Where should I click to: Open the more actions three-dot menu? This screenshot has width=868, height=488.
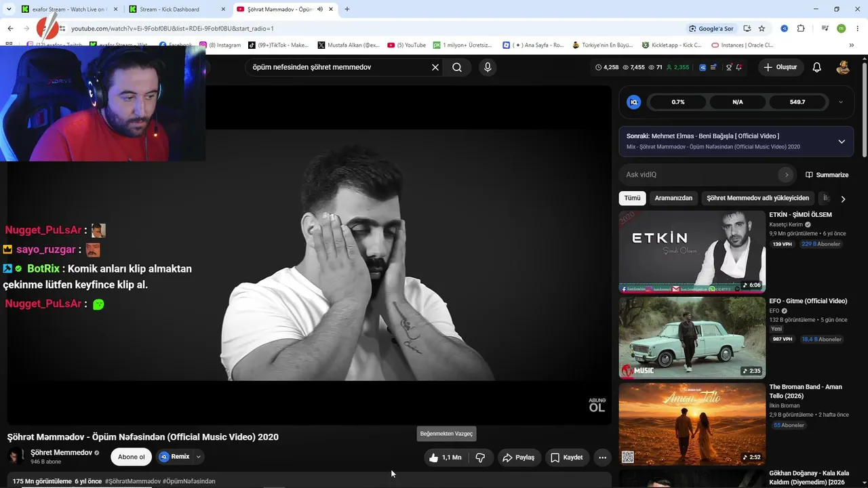point(602,457)
